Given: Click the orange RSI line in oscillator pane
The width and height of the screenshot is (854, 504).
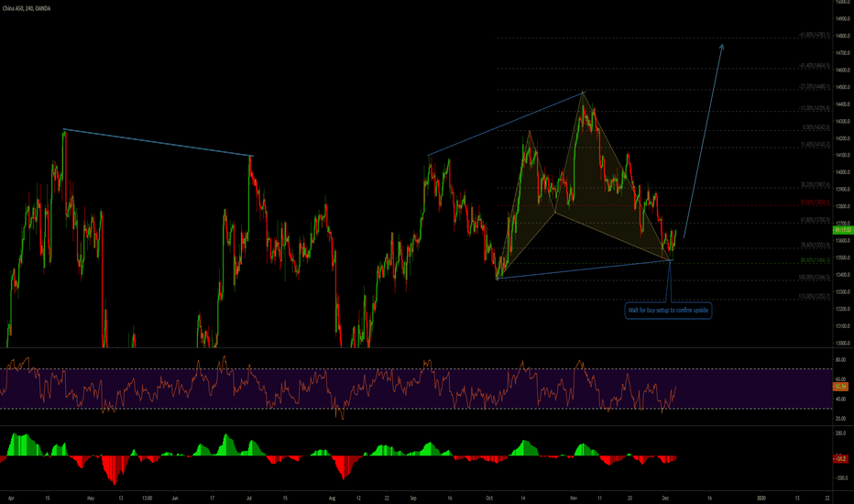Looking at the screenshot, I should tap(338, 387).
